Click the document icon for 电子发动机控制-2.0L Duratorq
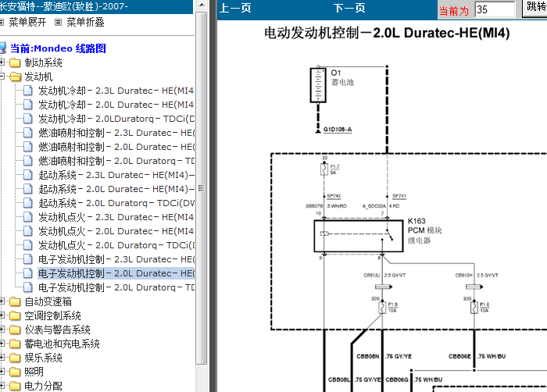Viewport: 547px width, 392px height. 28,287
